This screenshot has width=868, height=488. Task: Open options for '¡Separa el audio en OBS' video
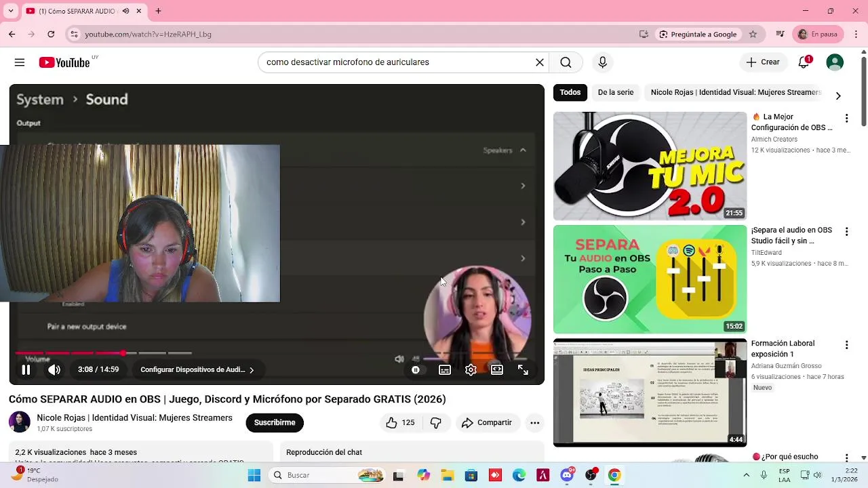tap(846, 231)
